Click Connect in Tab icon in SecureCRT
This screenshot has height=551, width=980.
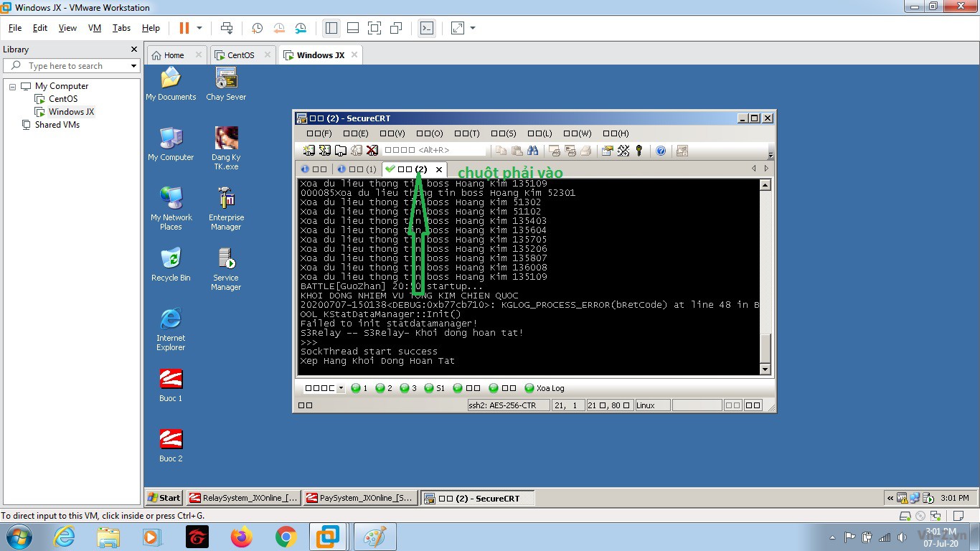[341, 151]
